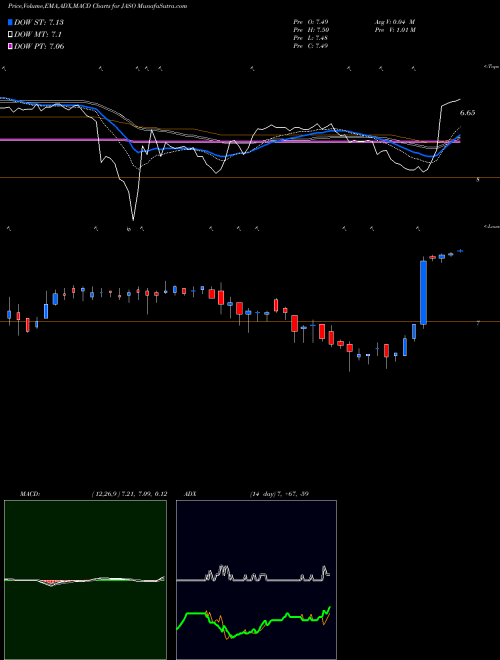Click the MACD panel title label

[x=29, y=494]
